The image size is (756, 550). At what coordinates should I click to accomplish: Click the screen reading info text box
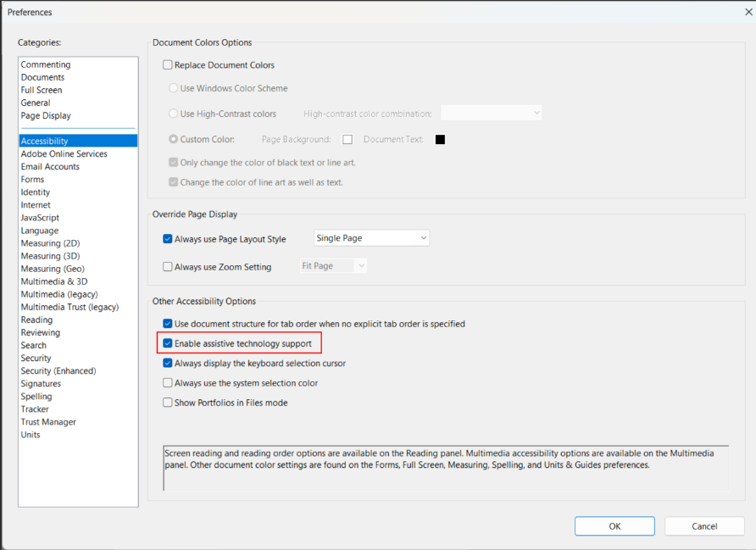point(446,468)
